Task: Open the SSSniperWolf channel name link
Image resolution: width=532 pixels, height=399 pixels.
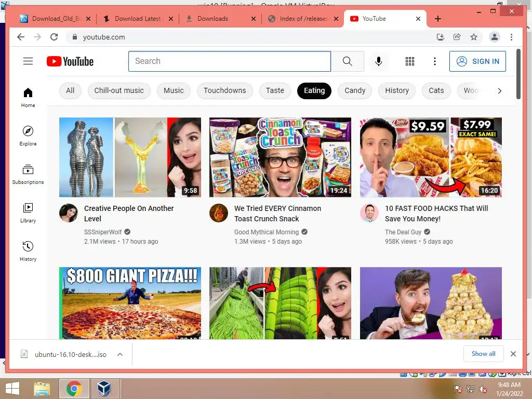Action: coord(103,232)
